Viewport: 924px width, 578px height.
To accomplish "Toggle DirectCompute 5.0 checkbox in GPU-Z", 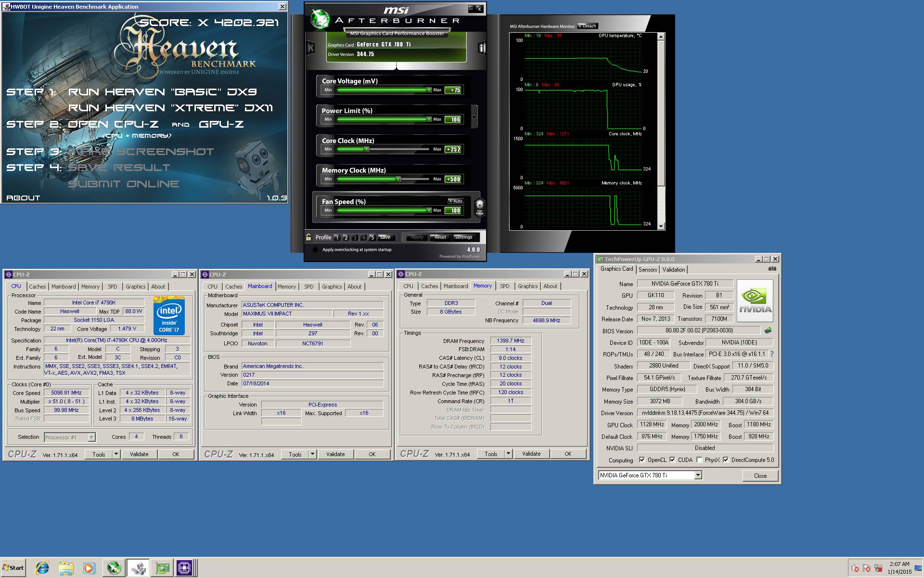I will [726, 460].
